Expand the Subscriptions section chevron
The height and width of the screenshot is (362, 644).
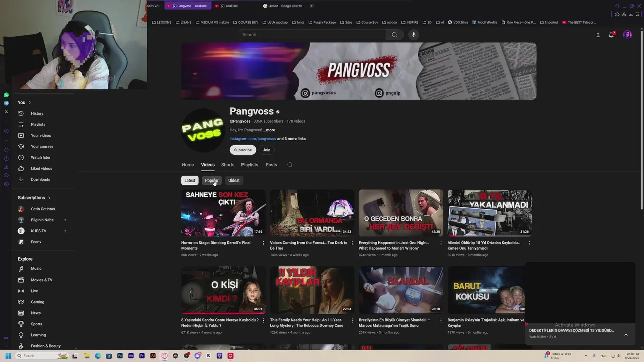click(49, 198)
